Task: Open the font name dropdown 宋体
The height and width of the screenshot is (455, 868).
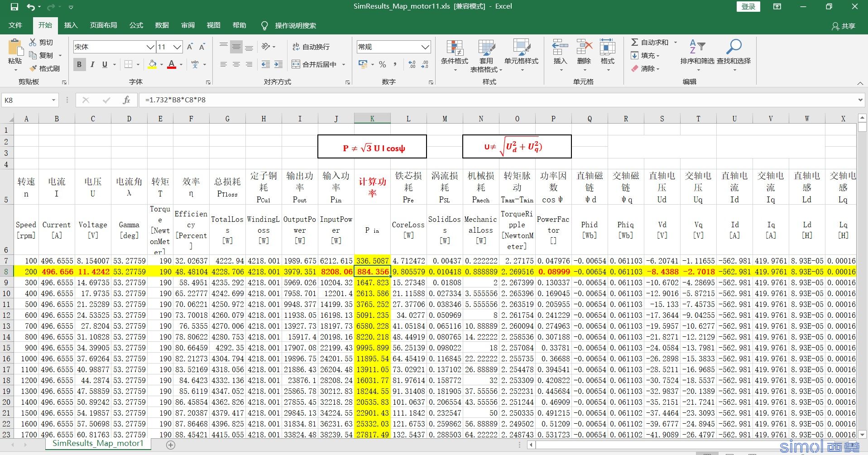Action: [150, 47]
